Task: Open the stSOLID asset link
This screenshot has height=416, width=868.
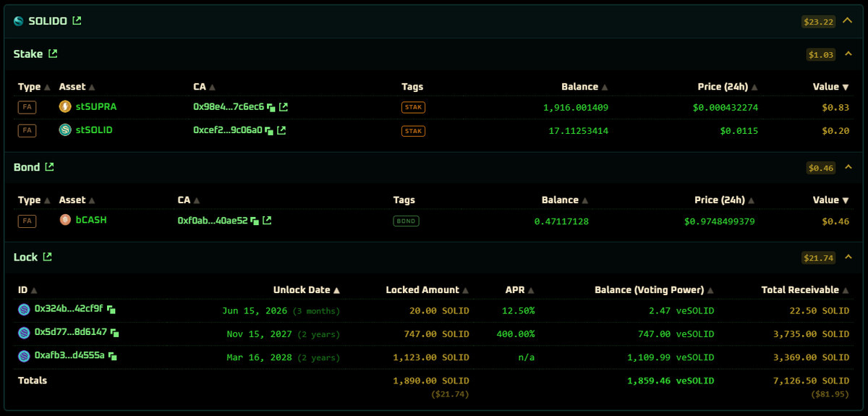Action: pos(94,130)
